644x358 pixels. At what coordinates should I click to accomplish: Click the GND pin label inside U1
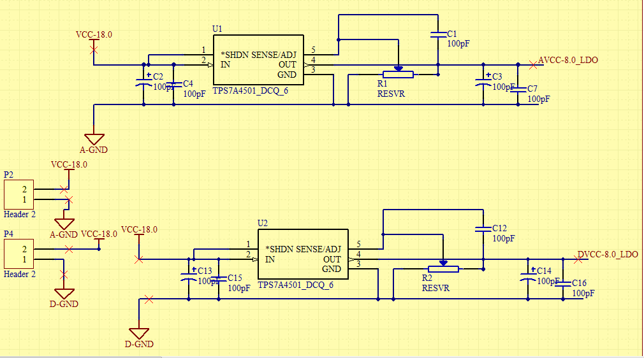coord(287,75)
